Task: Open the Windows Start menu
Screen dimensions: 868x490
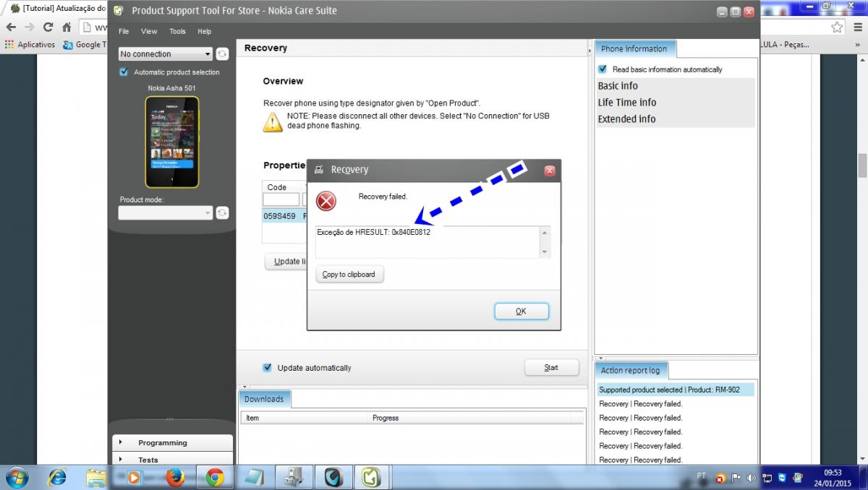Action: point(16,478)
